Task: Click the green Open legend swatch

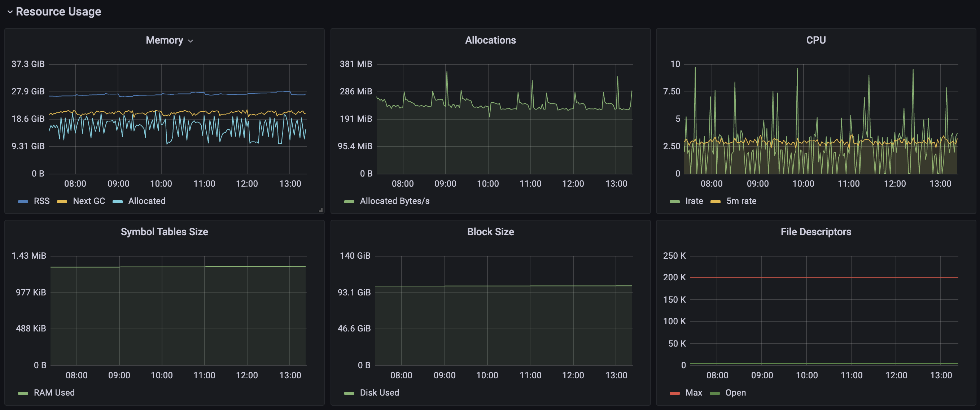Action: tap(714, 393)
